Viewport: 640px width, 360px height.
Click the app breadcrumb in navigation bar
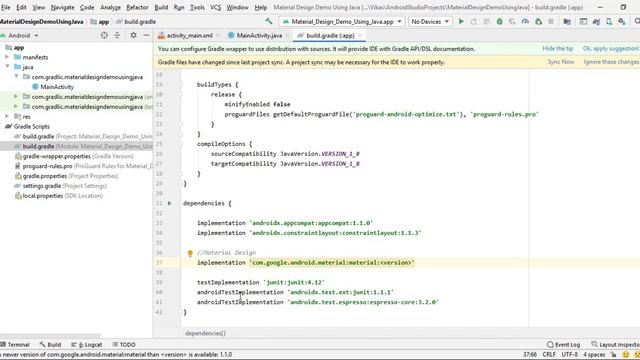click(100, 22)
